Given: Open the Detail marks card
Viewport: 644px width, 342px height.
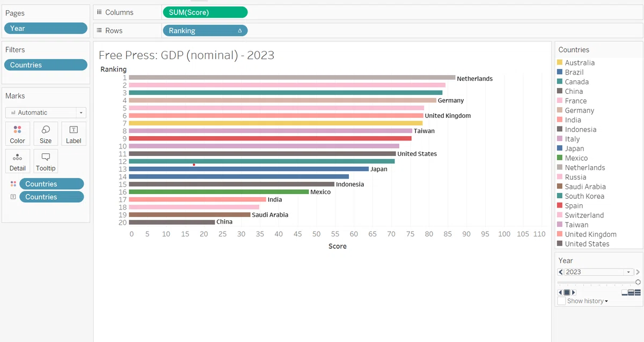Looking at the screenshot, I should click(x=17, y=161).
